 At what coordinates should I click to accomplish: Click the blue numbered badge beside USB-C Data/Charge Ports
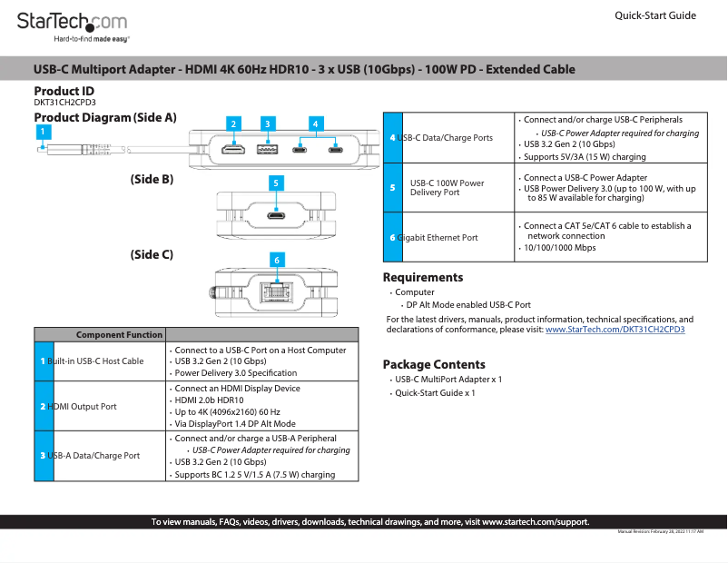click(x=392, y=137)
